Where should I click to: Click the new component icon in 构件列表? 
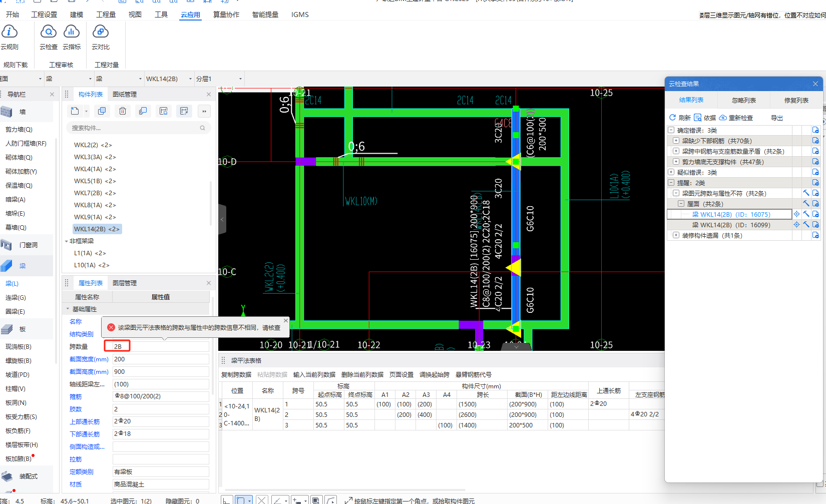75,111
